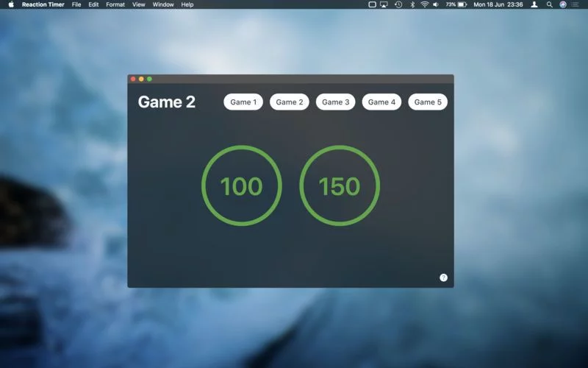
Task: Open the Format menu
Action: tap(115, 4)
